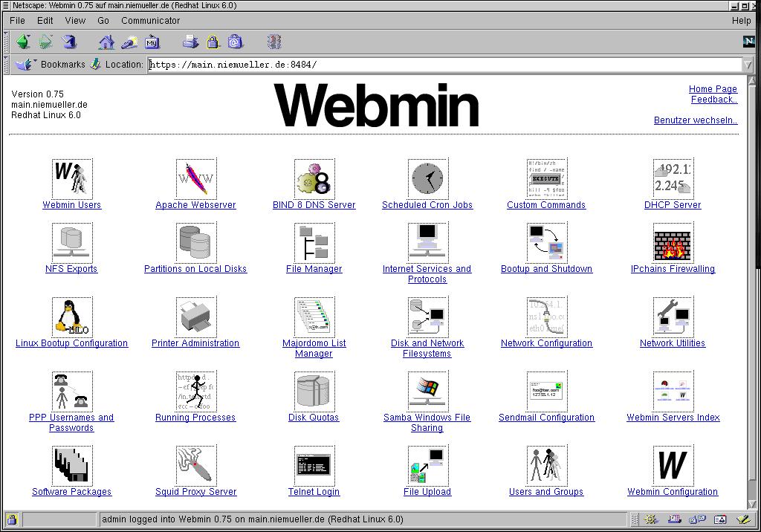Open the File Upload link
761x532 pixels.
click(427, 491)
